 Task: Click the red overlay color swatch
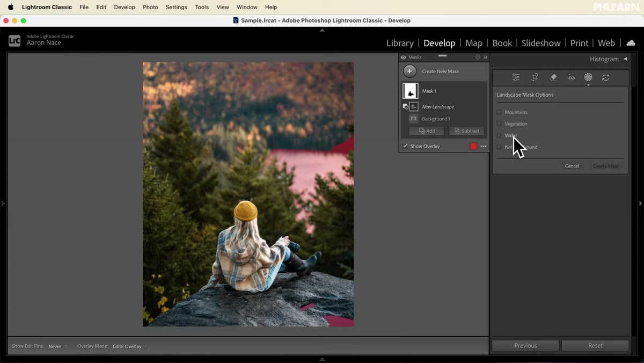point(473,146)
